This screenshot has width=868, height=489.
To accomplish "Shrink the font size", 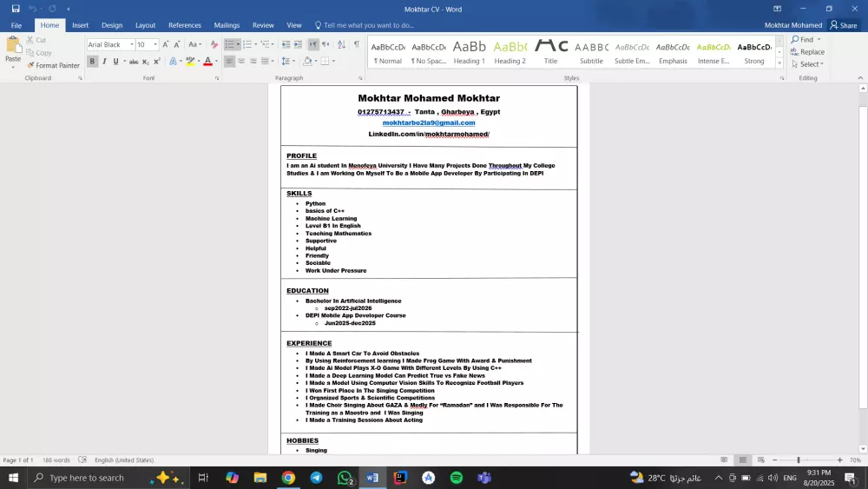I will point(177,44).
